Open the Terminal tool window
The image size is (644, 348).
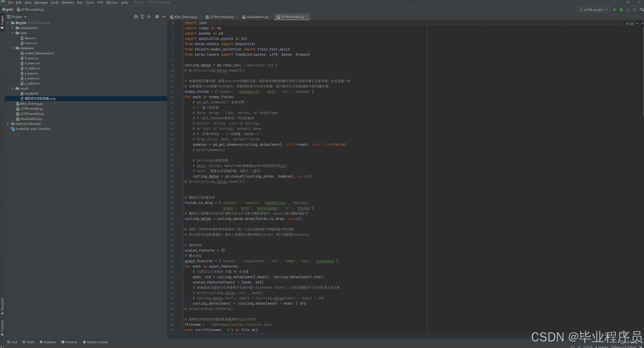69,342
